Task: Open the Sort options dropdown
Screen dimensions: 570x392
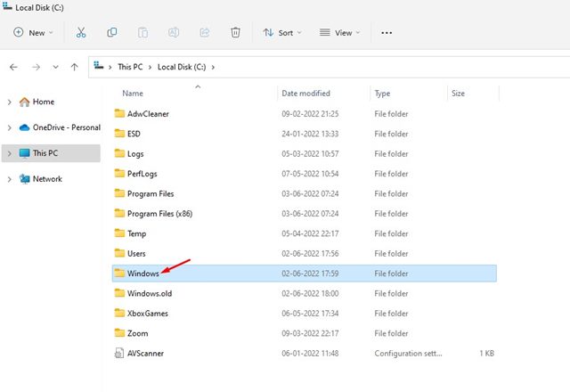Action: 282,32
